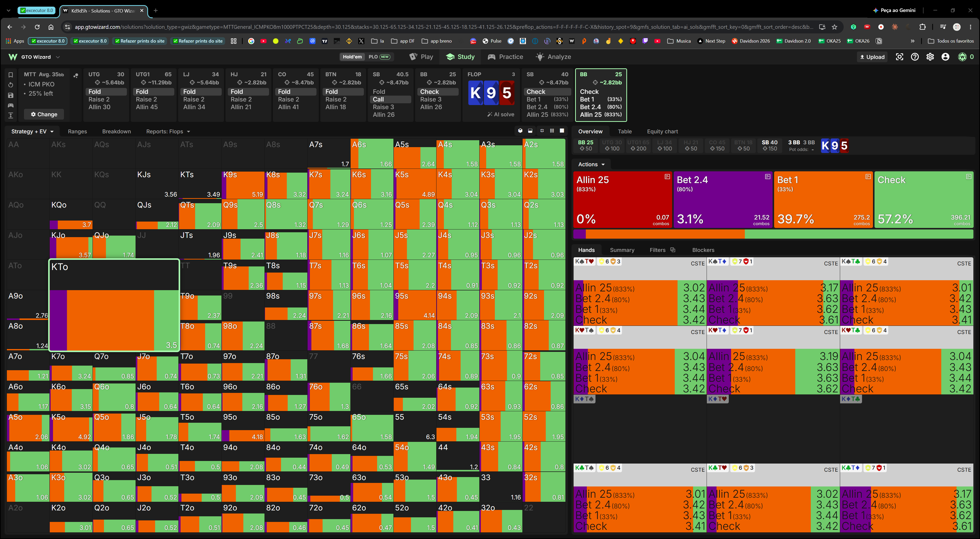
Task: Click the collapse height icon in sidebar
Action: pyautogui.click(x=11, y=115)
